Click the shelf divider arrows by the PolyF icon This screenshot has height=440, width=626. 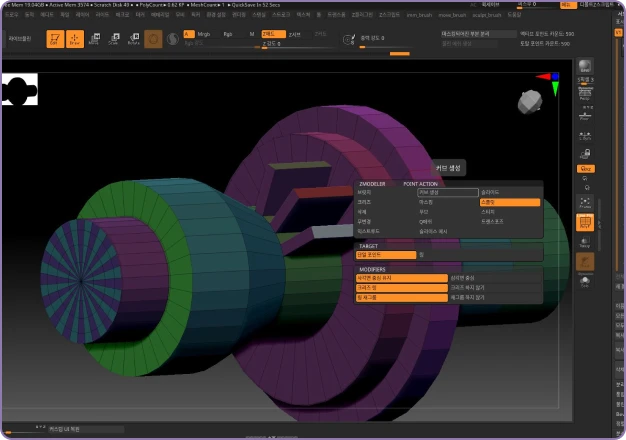click(599, 226)
